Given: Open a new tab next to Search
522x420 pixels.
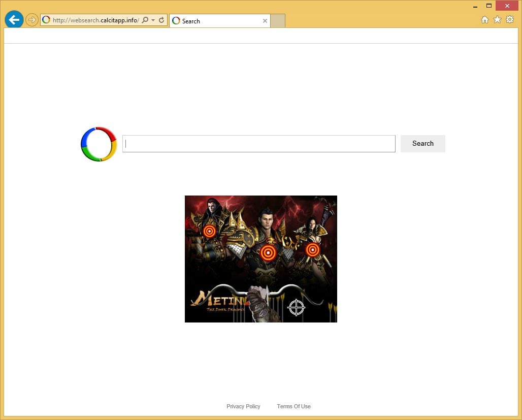Looking at the screenshot, I should point(277,21).
